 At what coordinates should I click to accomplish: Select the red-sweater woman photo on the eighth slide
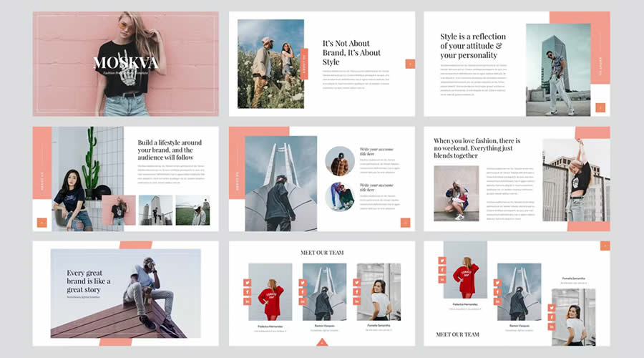coord(270,292)
